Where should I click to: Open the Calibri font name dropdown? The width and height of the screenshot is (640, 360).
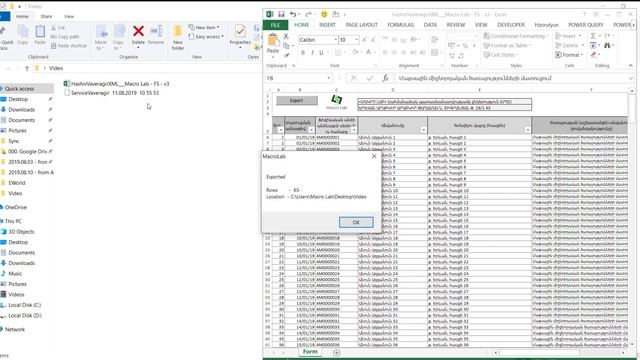(336, 40)
